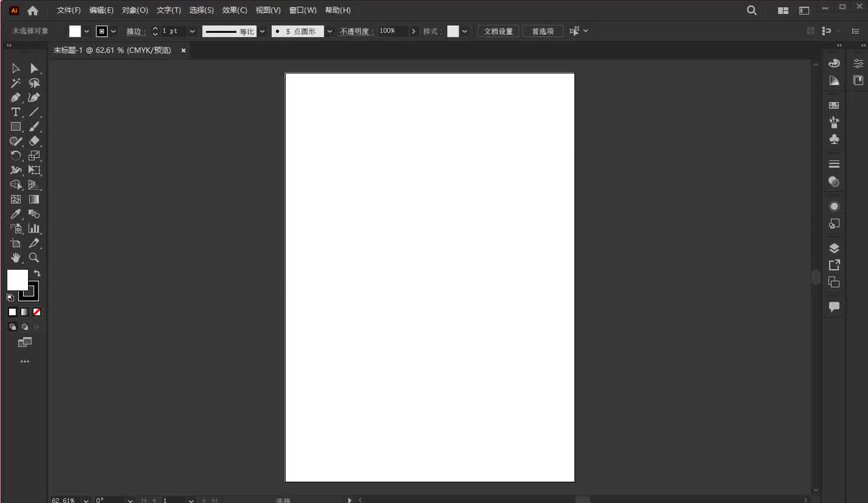Open the 编辑(E) menu
868x503 pixels.
(x=101, y=10)
